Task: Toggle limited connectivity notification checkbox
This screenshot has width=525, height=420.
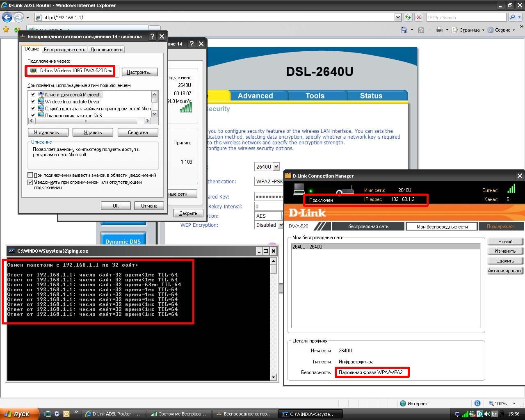Action: [x=30, y=182]
